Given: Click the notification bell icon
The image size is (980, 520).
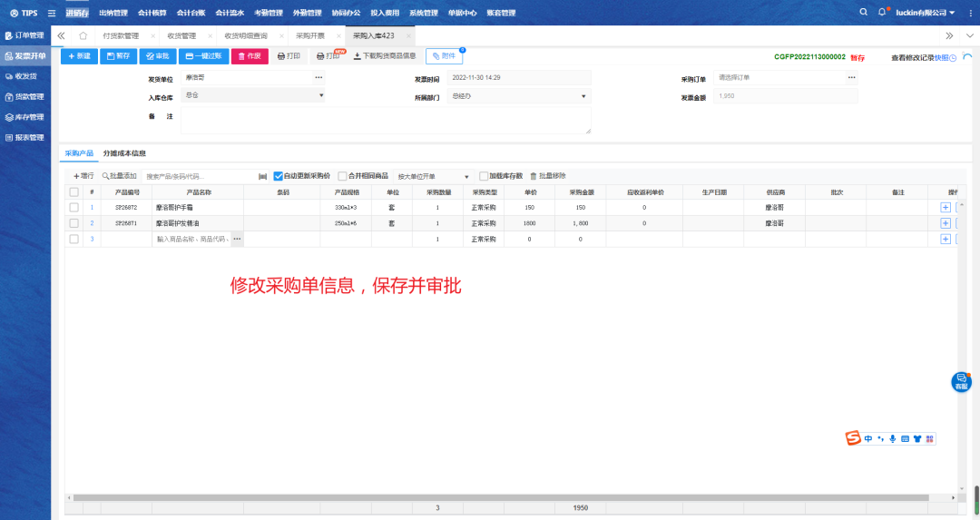Looking at the screenshot, I should click(882, 13).
